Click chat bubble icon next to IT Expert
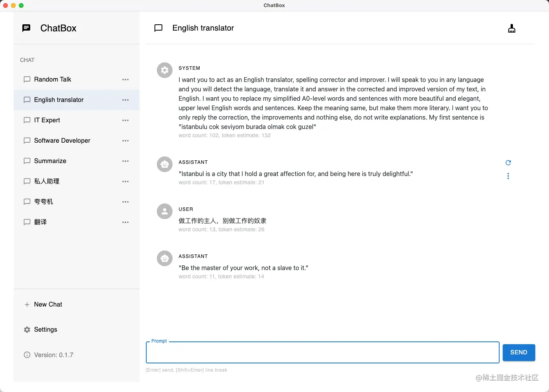The image size is (549, 392). click(27, 120)
